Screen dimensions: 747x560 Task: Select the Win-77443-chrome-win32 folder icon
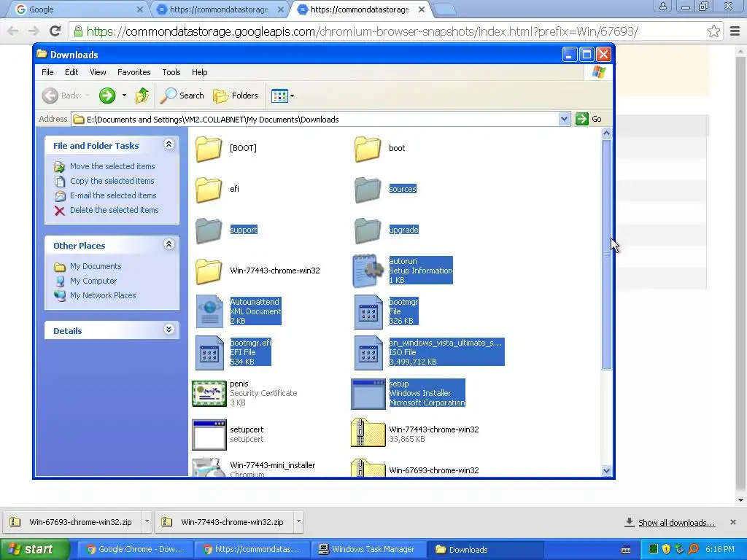[x=209, y=271]
